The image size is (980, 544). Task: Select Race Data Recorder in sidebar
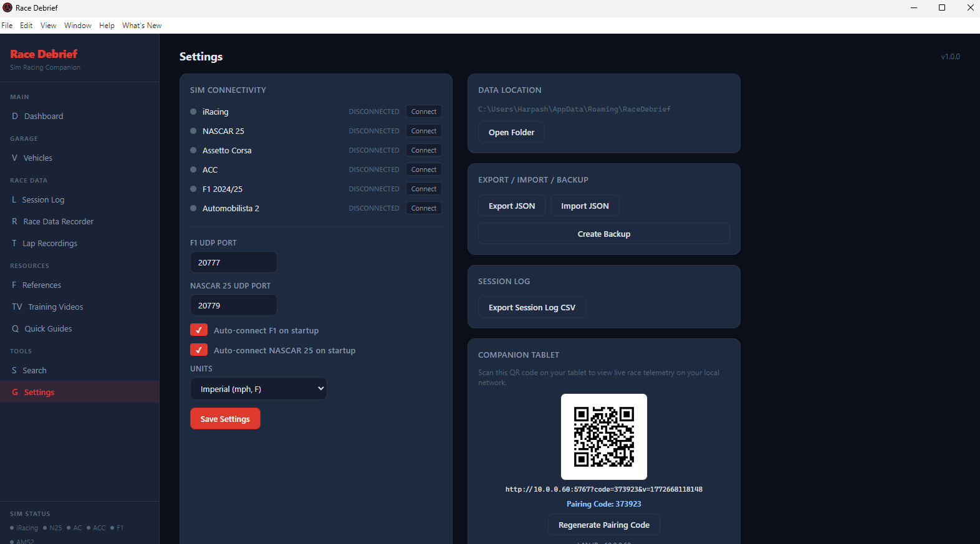pyautogui.click(x=79, y=221)
